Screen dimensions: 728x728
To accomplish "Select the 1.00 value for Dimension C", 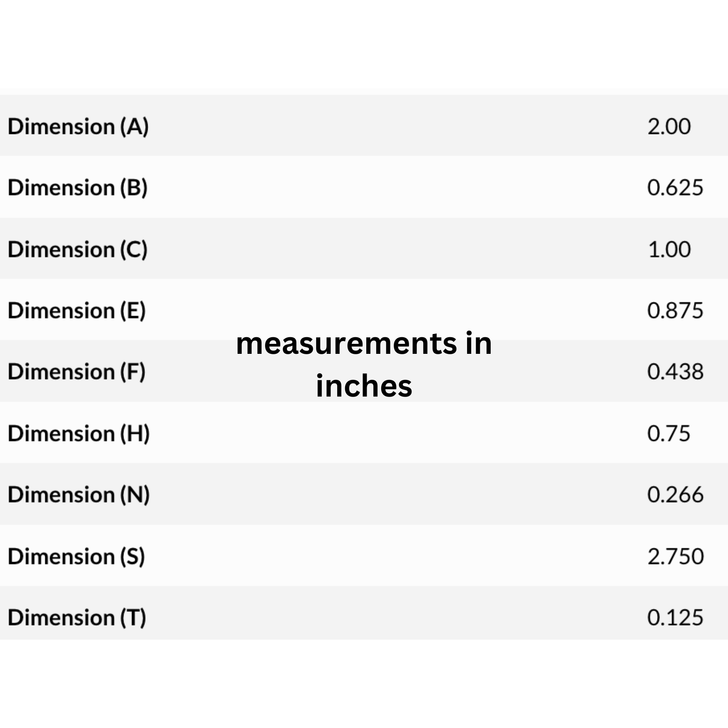I will pyautogui.click(x=669, y=249).
